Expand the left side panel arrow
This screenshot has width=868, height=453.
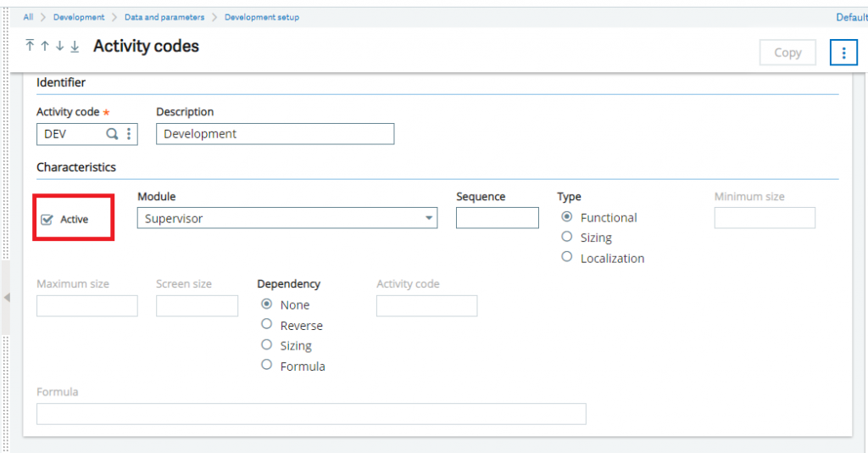[7, 298]
